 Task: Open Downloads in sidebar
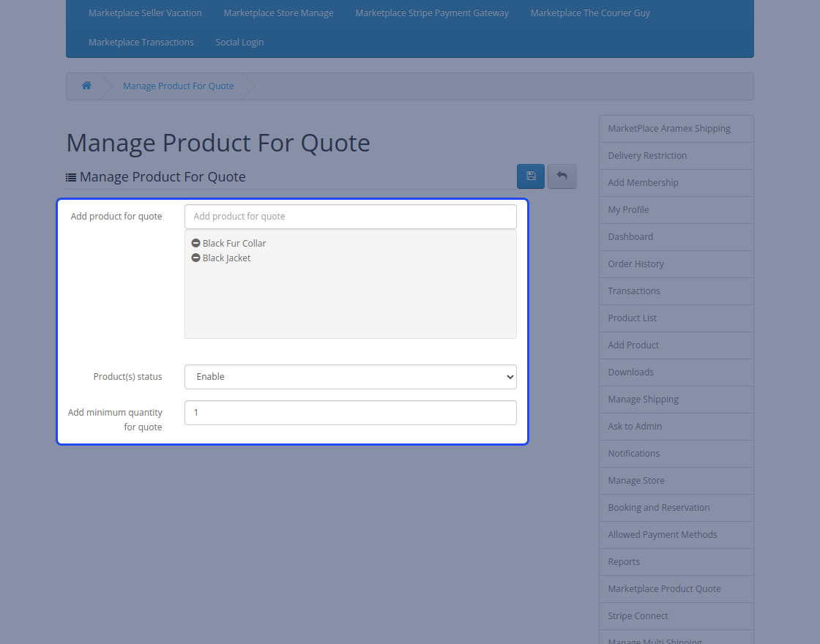[676, 372]
